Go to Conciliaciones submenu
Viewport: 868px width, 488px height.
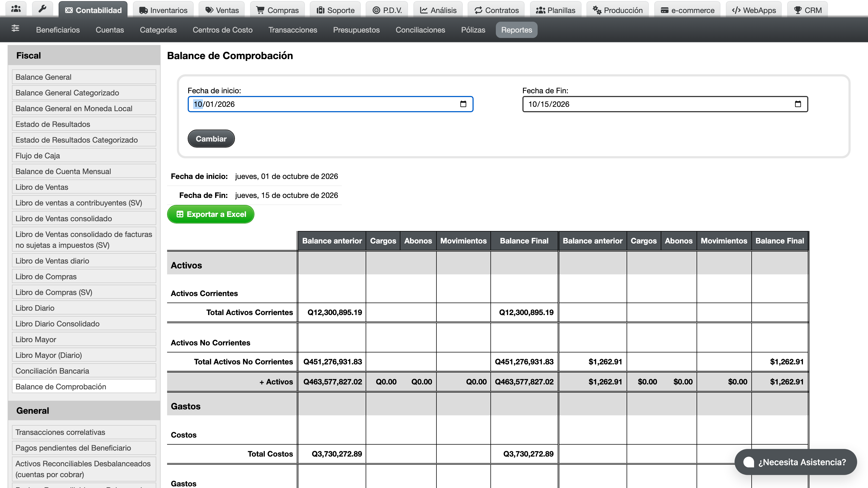pos(420,30)
